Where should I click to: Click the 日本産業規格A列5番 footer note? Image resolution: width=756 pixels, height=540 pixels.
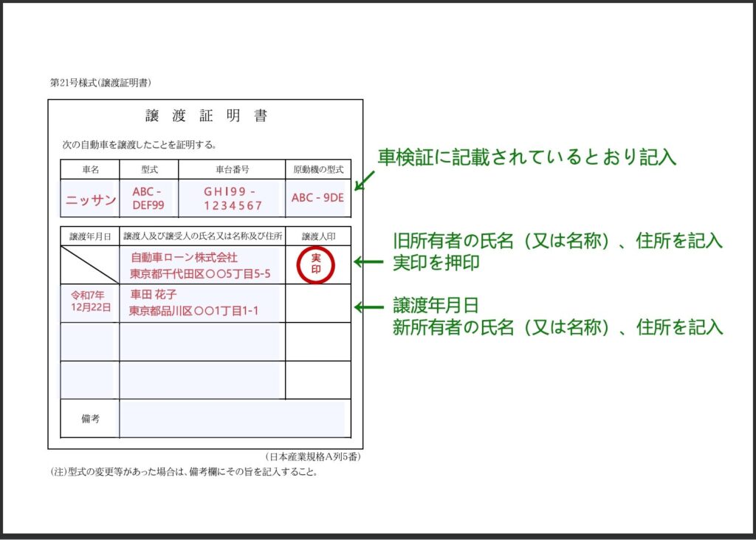tap(313, 457)
